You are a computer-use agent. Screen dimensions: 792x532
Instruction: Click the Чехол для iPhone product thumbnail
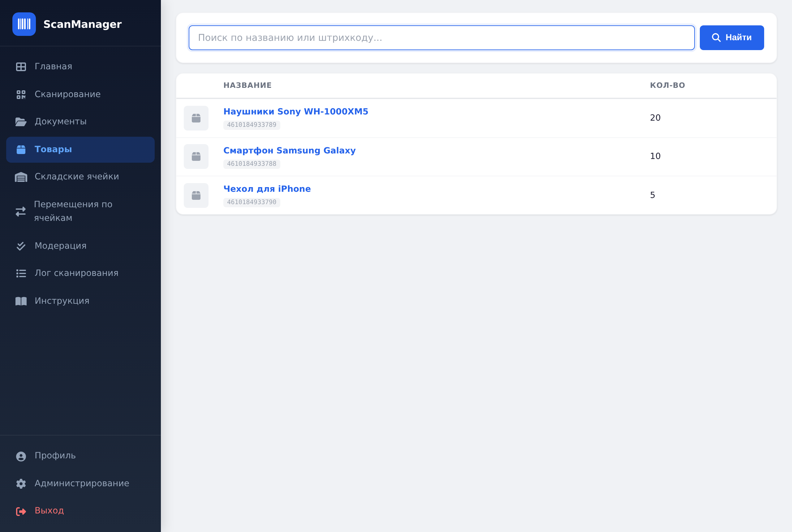[x=196, y=195]
